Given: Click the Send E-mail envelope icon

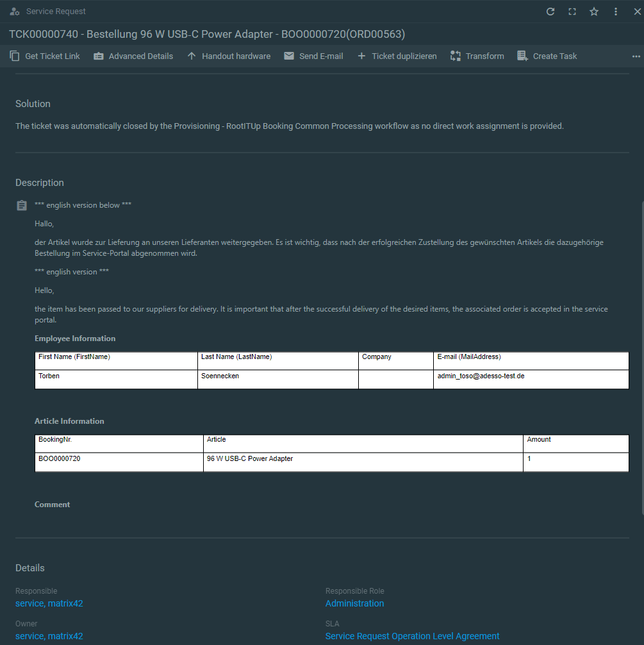Looking at the screenshot, I should (x=289, y=56).
